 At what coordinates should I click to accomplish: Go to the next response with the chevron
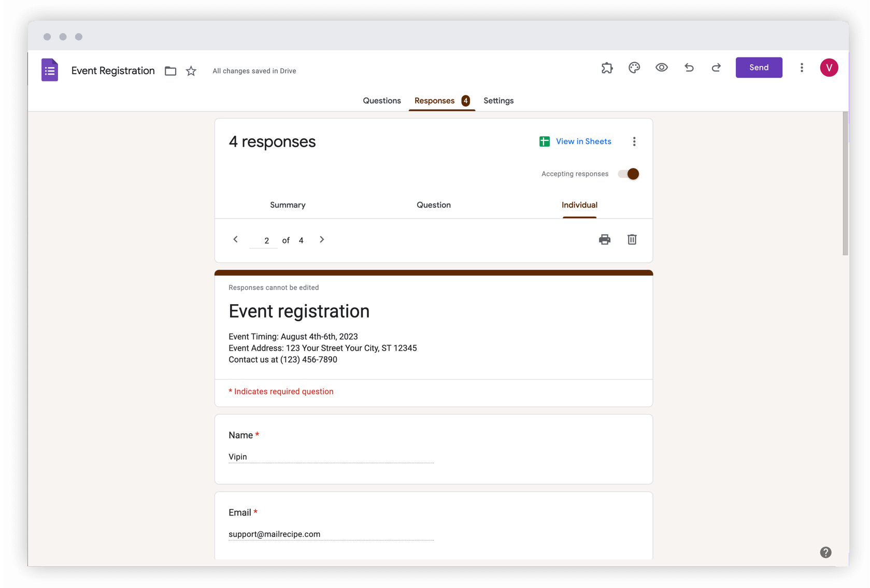[x=321, y=239]
